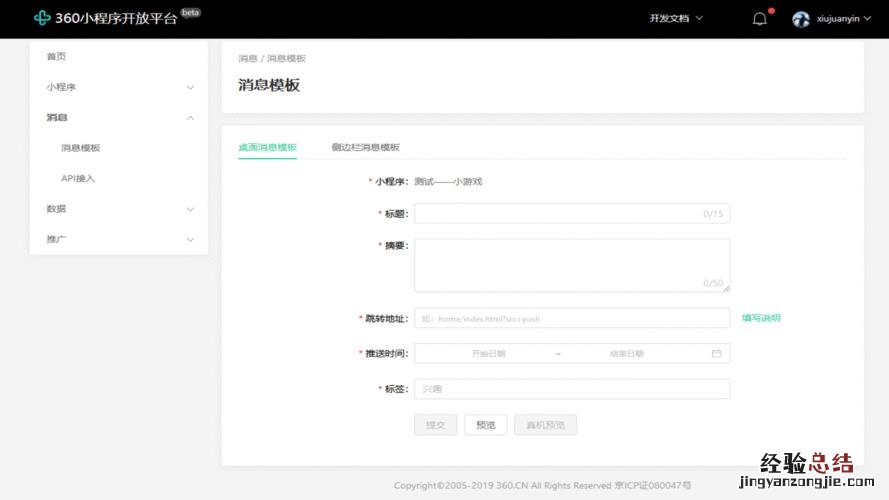Open calendar icon in push time field
This screenshot has width=889, height=500.
click(x=716, y=353)
